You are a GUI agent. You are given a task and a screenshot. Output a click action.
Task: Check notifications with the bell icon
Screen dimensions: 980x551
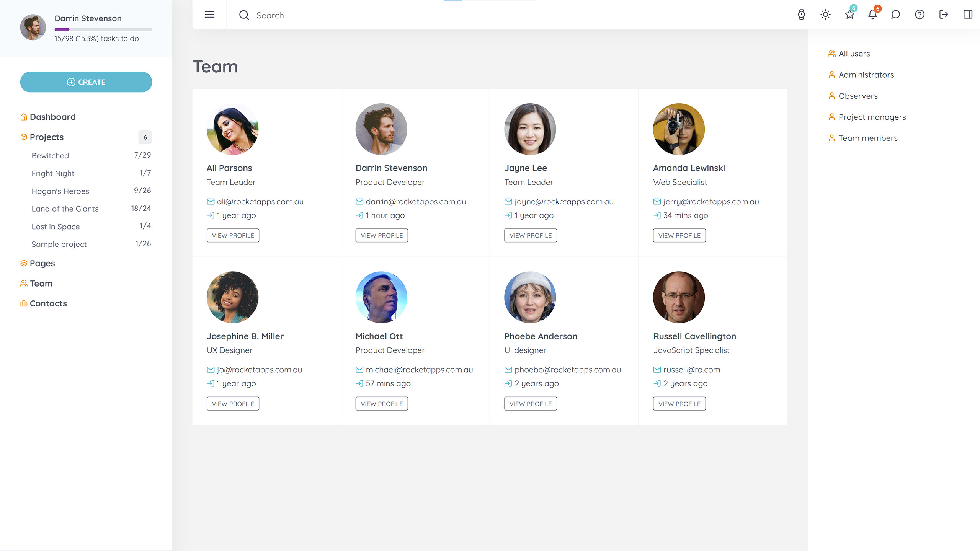click(x=873, y=15)
